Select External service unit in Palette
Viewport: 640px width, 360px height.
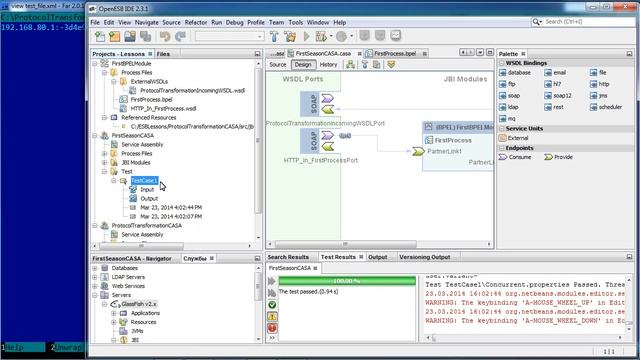point(513,138)
